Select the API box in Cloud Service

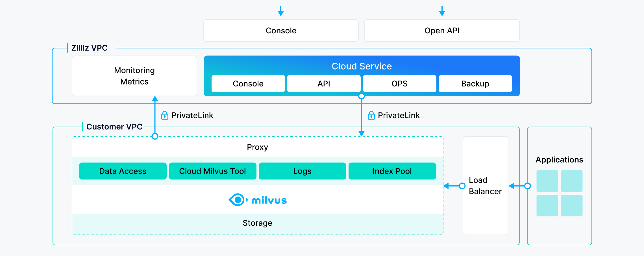[x=324, y=84]
